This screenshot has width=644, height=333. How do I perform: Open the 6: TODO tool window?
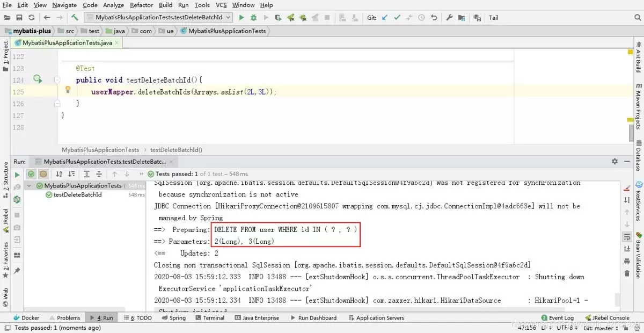coord(138,318)
